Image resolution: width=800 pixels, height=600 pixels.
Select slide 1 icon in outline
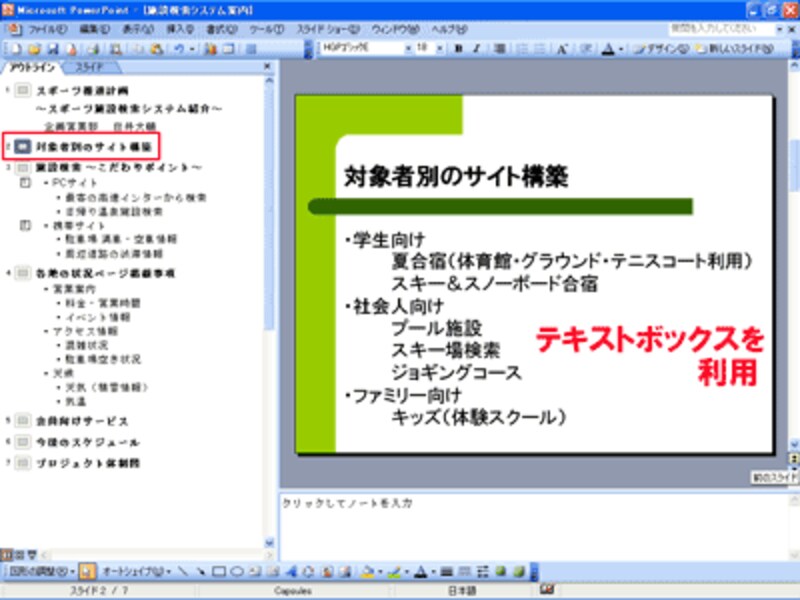[x=22, y=91]
